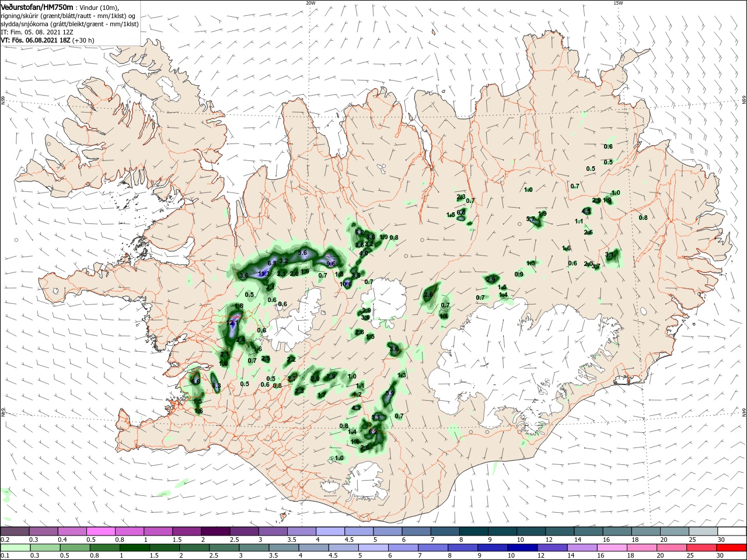Click the '15W' longitude label
The height and width of the screenshot is (560, 747).
[x=618, y=3]
